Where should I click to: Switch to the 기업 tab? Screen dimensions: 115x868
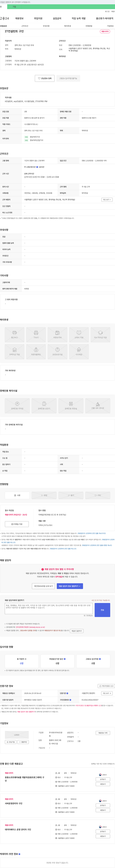click(14, 7)
